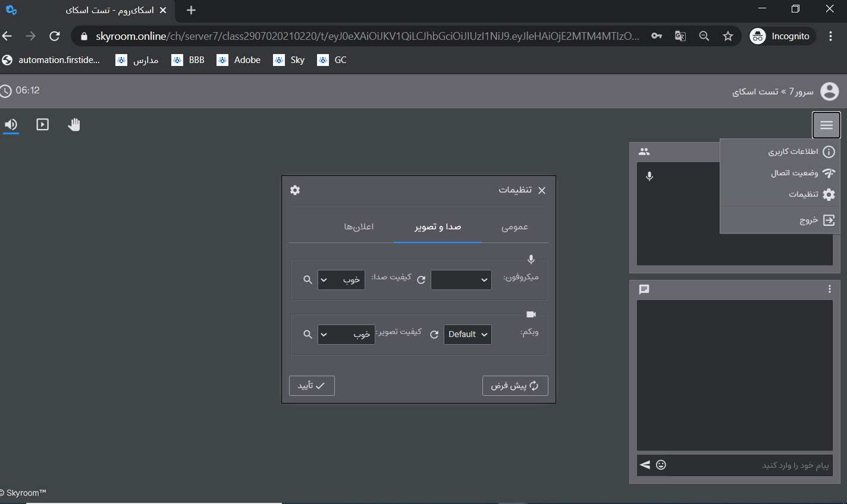Image resolution: width=847 pixels, height=504 pixels.
Task: Click the پیش فرض reset button
Action: click(515, 386)
